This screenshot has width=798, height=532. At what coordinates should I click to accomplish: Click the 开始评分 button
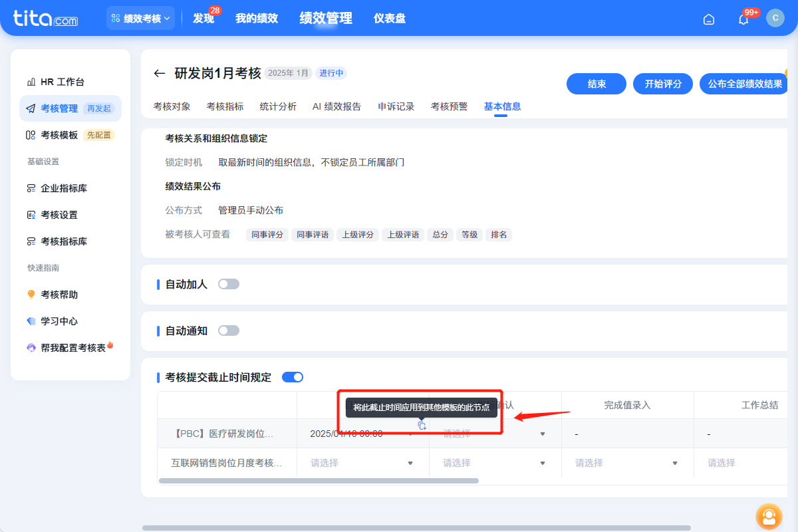pyautogui.click(x=662, y=84)
